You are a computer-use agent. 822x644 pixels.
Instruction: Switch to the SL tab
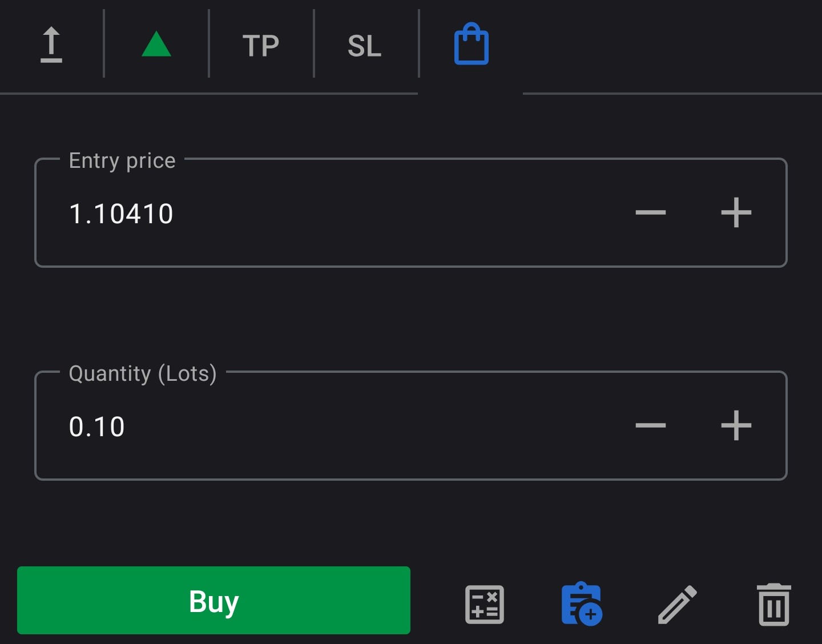[x=364, y=45]
